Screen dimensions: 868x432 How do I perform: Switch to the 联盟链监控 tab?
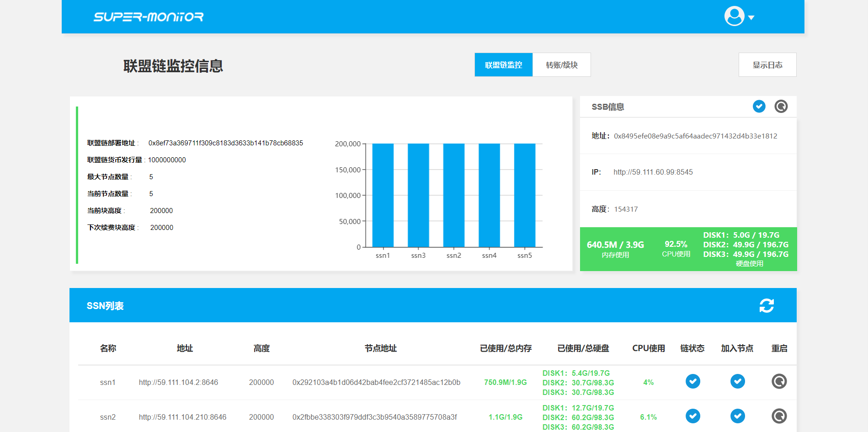point(503,65)
